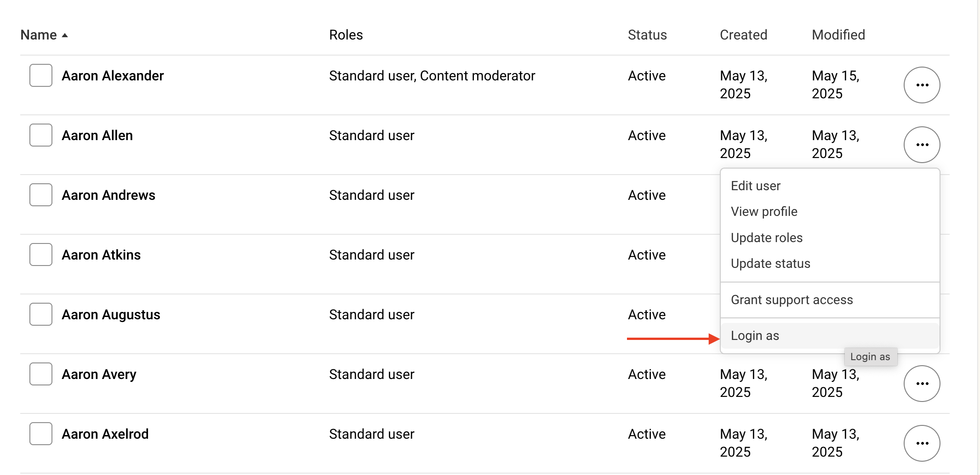
Task: Click the Aaron Axelrod user name
Action: point(105,434)
